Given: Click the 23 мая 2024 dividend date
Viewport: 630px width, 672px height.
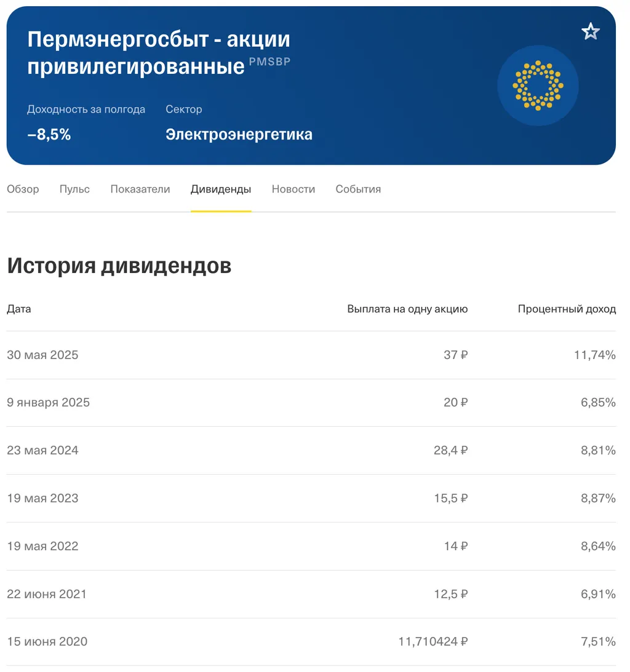Looking at the screenshot, I should pos(43,451).
